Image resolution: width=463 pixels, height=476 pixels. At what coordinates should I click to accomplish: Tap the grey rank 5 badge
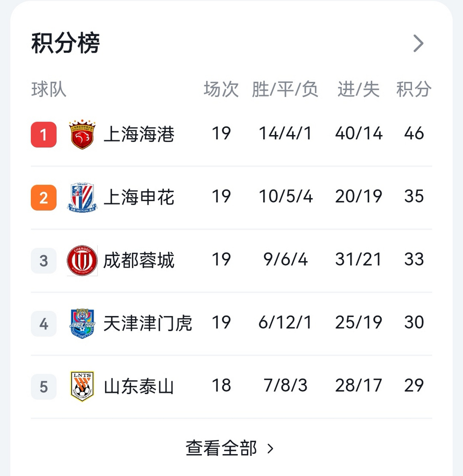[x=44, y=387]
